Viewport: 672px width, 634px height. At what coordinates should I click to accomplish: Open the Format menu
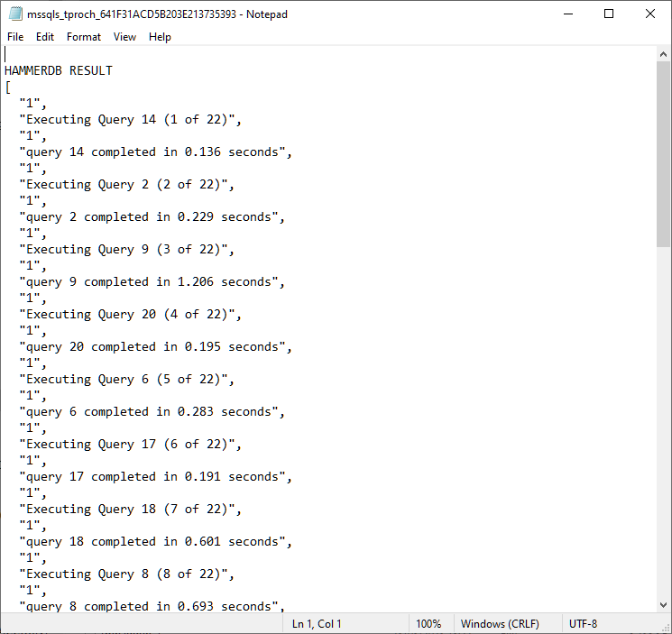[x=84, y=37]
